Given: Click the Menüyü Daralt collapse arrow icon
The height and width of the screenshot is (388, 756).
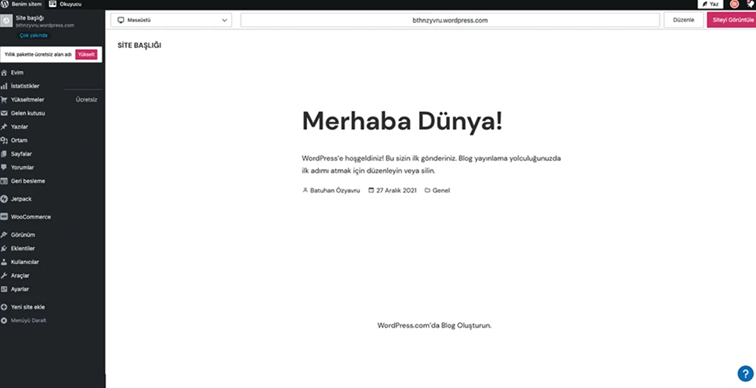Looking at the screenshot, I should [4, 321].
